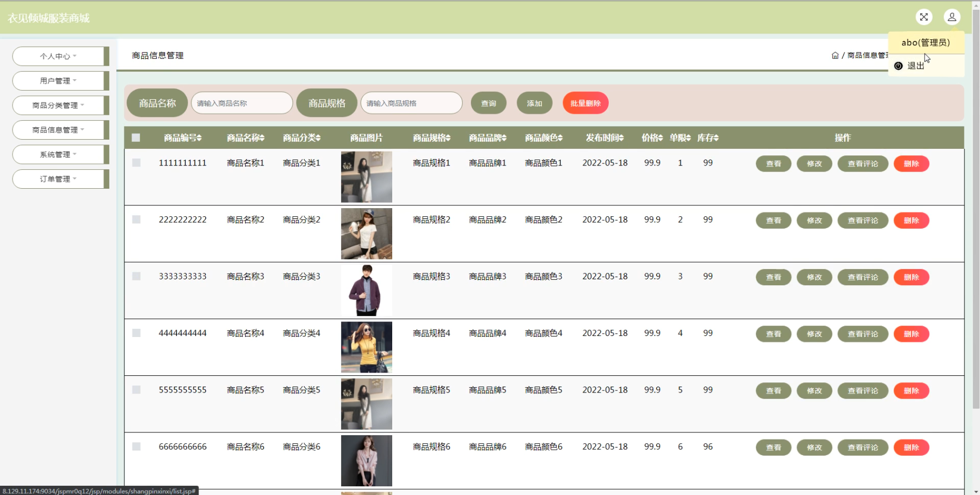Image resolution: width=980 pixels, height=495 pixels.
Task: Sort by 商品规格 column header
Action: pyautogui.click(x=432, y=138)
